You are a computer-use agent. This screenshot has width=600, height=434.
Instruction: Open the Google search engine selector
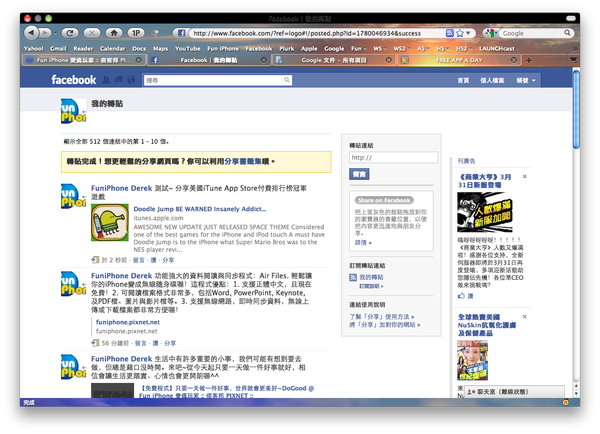(490, 33)
